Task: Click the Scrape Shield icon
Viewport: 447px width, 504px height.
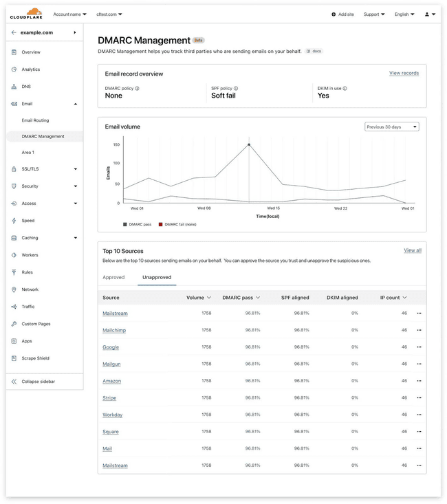Action: 14,358
